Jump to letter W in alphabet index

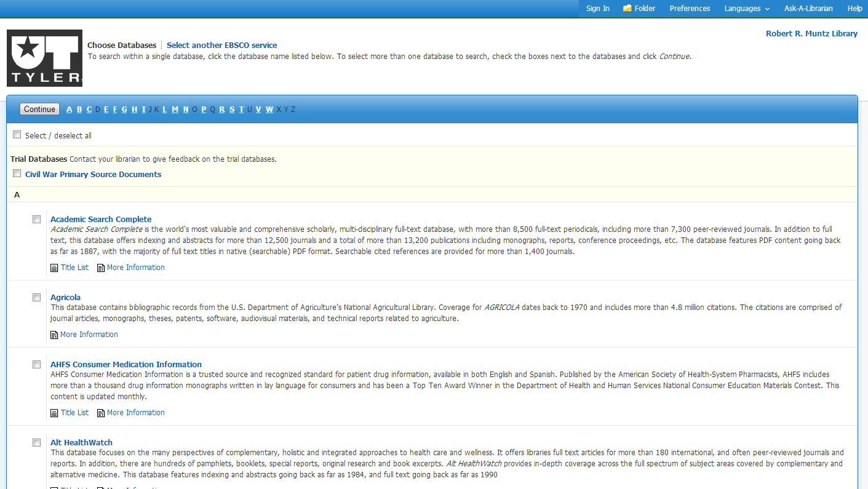click(269, 109)
